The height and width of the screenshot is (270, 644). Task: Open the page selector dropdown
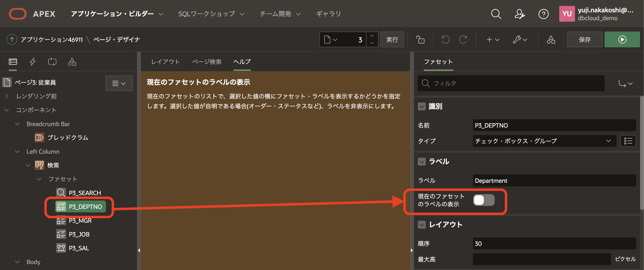(331, 39)
